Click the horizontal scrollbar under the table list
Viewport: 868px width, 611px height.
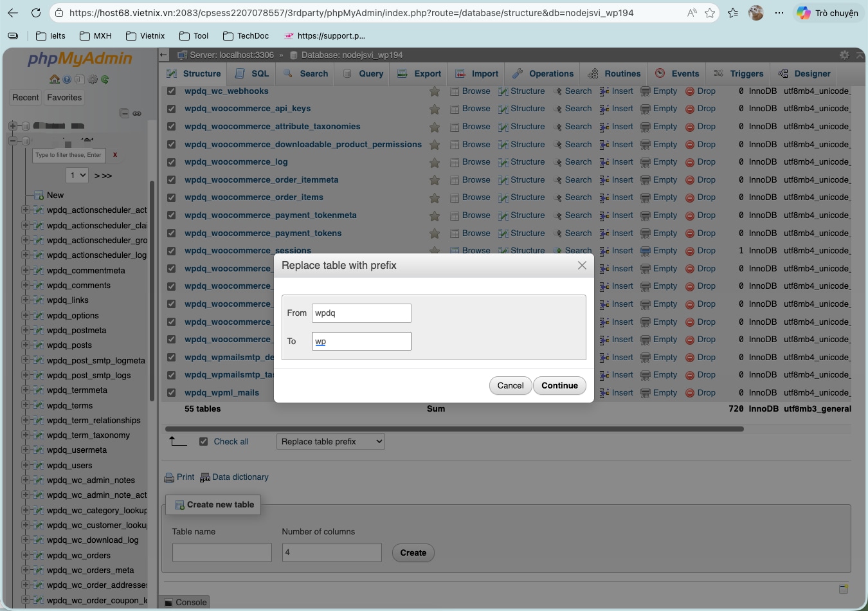[x=455, y=429]
